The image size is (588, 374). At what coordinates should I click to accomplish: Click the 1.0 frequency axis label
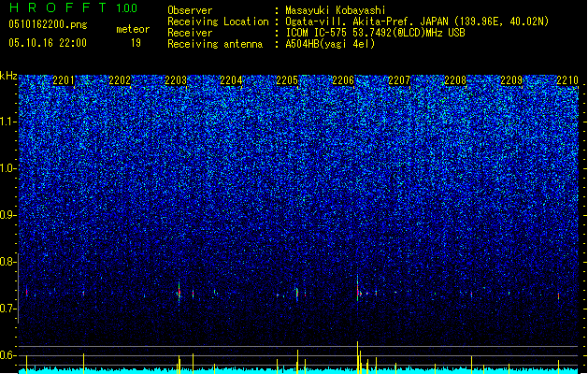click(8, 168)
